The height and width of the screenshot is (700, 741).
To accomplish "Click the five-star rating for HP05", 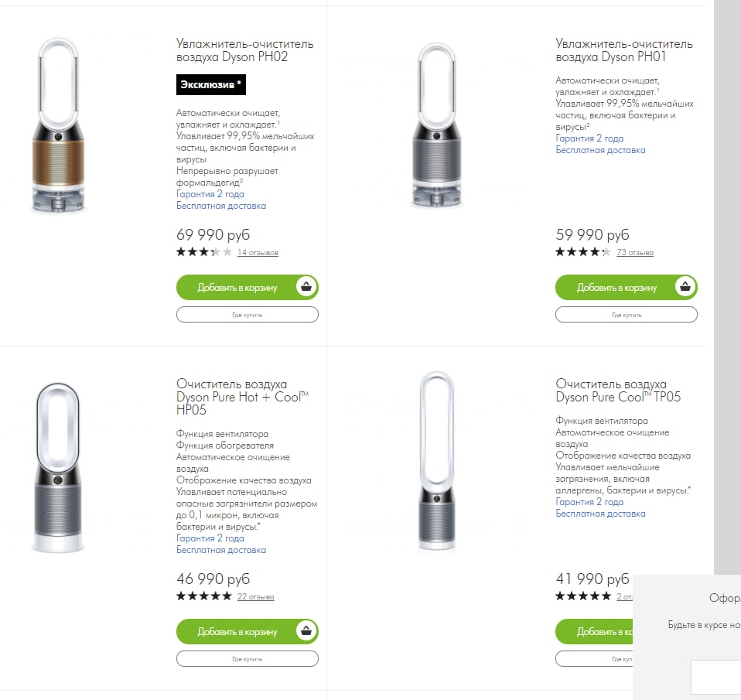I will pos(203,596).
